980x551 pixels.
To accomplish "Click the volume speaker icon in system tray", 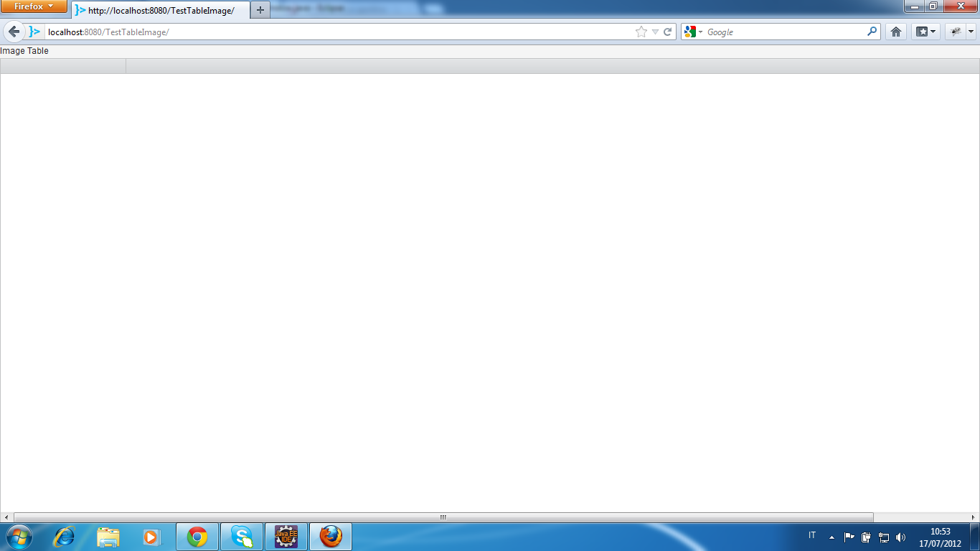I will [901, 537].
